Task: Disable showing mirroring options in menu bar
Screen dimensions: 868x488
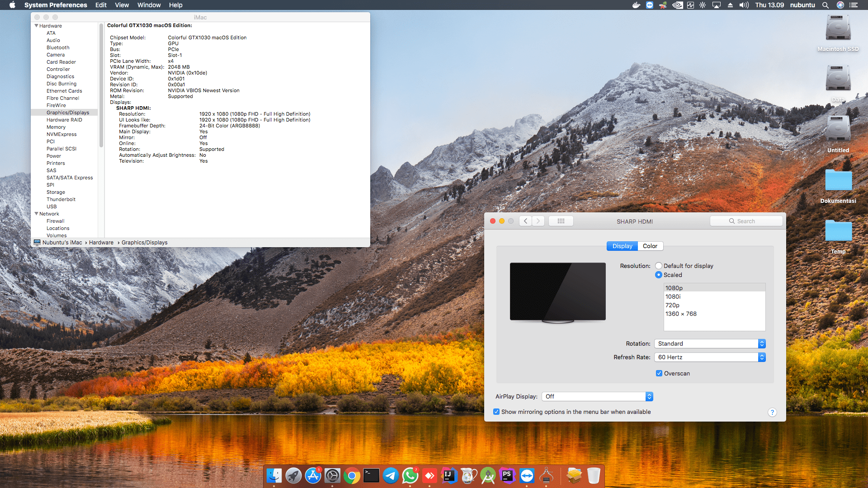Action: click(x=496, y=412)
